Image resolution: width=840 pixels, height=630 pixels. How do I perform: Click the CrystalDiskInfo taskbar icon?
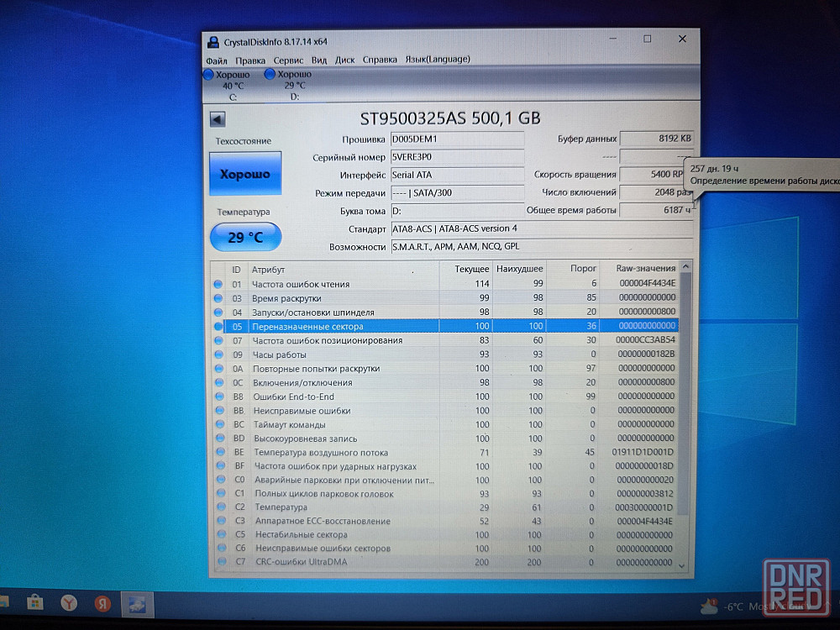(x=137, y=605)
